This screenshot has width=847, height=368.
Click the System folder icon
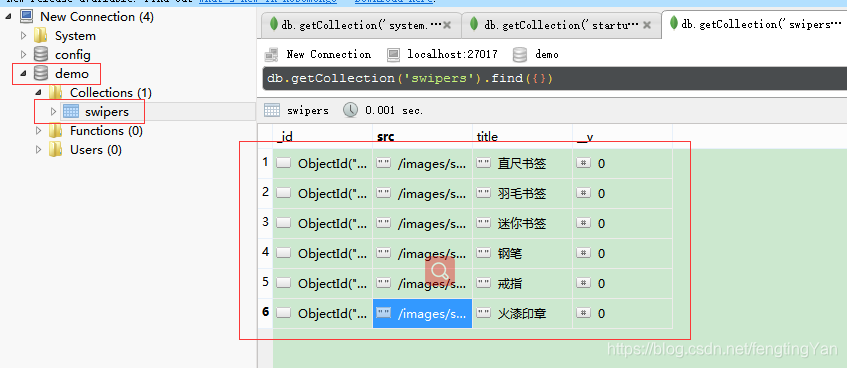[x=41, y=36]
